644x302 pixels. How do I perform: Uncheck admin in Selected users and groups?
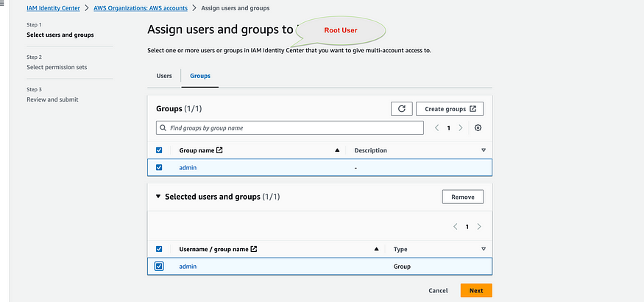point(159,266)
